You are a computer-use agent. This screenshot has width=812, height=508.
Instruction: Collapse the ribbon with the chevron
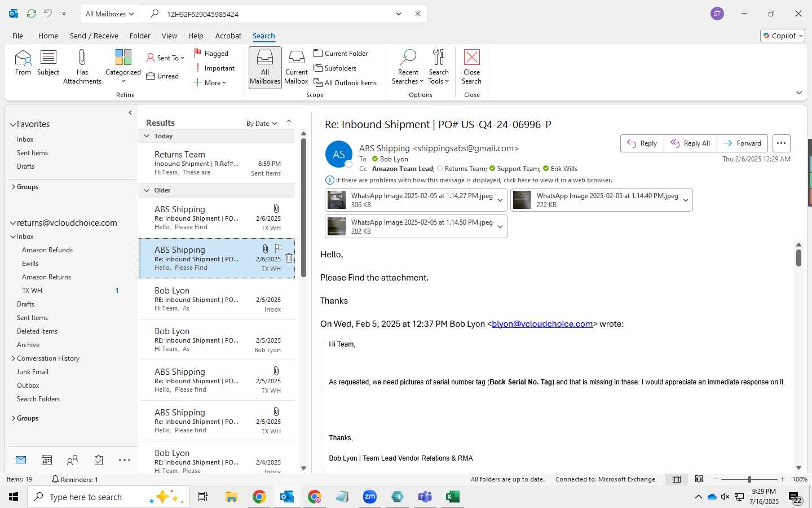799,93
